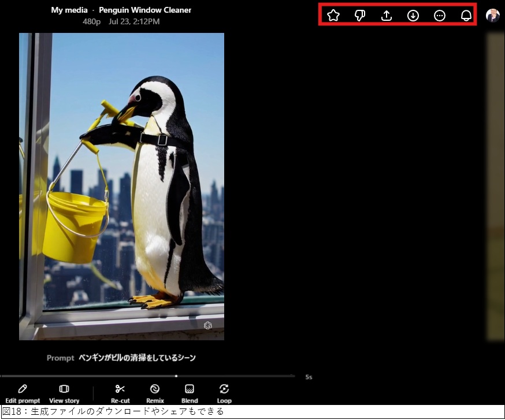Click the watermark logo on the video corner

tap(208, 326)
